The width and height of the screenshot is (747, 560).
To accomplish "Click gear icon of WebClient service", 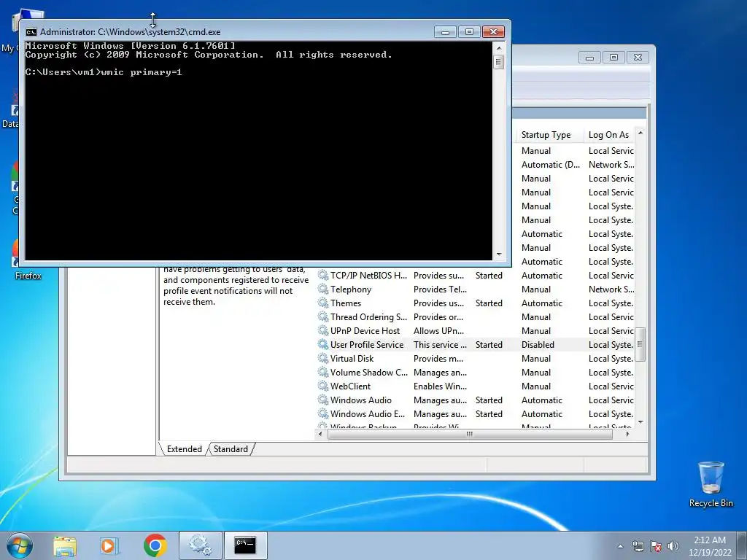I will coord(323,386).
